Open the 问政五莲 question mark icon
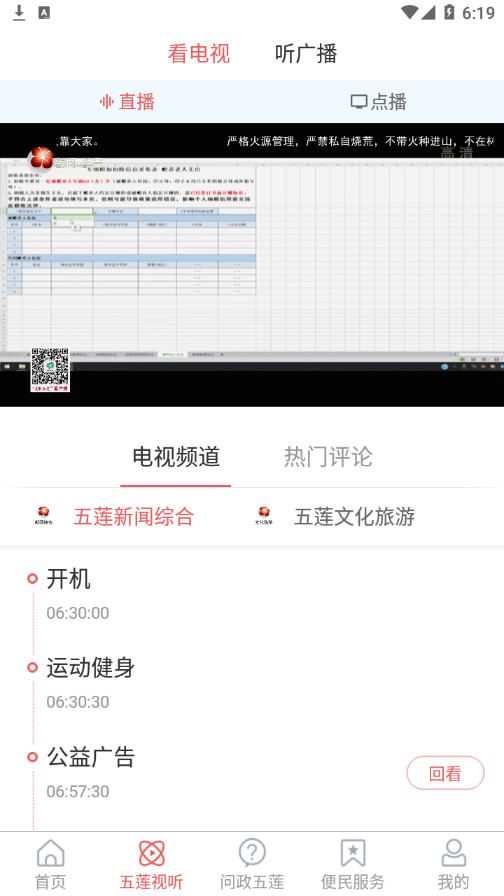The width and height of the screenshot is (504, 896). (252, 853)
